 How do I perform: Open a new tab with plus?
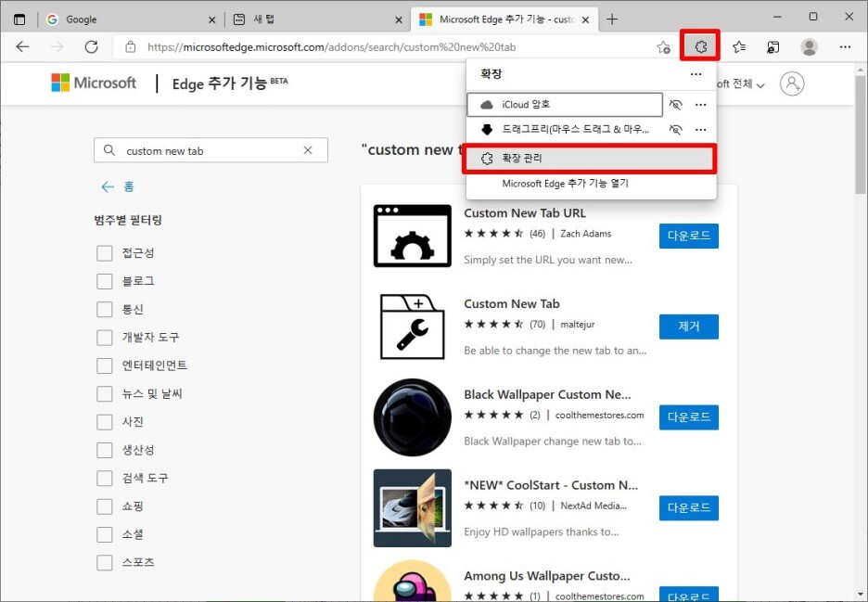(612, 19)
